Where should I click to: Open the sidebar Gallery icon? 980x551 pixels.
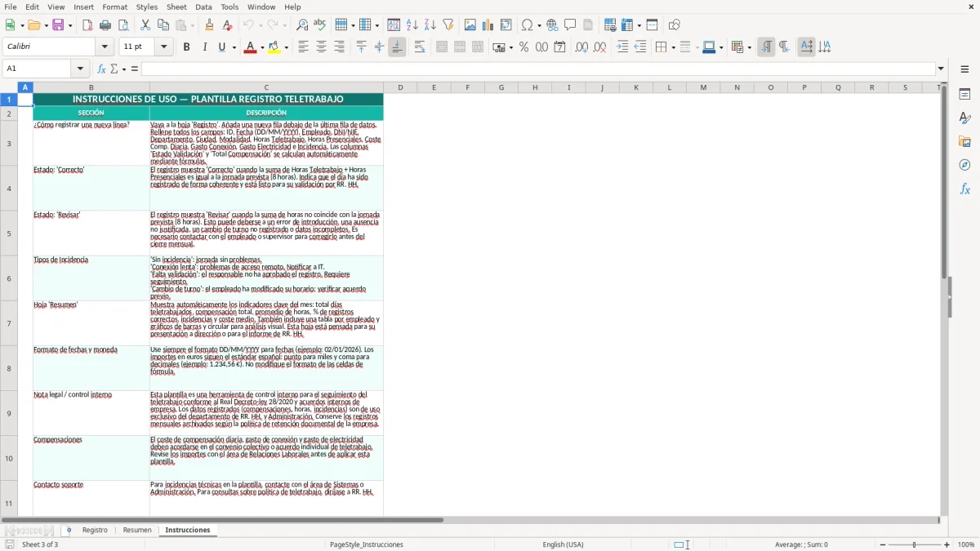(x=964, y=141)
